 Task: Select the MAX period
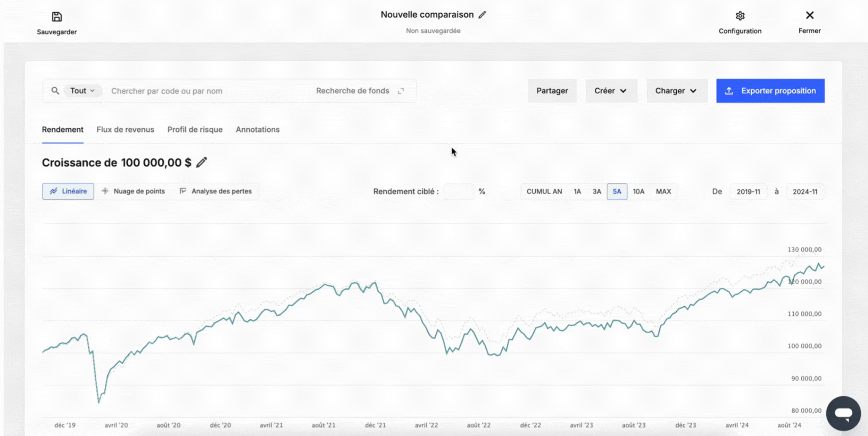[x=663, y=192]
